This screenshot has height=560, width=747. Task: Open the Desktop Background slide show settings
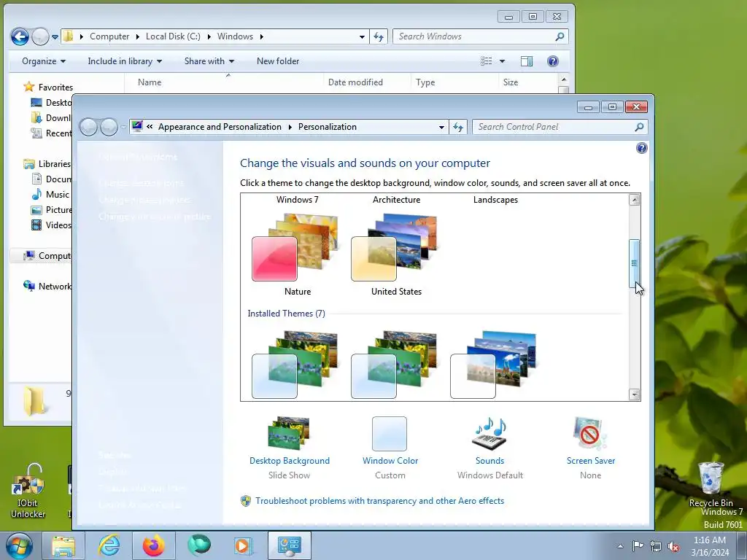point(289,448)
